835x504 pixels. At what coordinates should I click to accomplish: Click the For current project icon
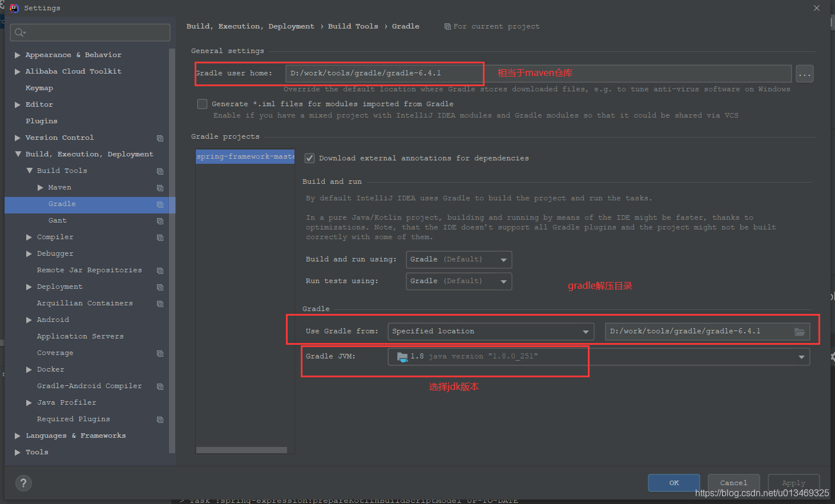click(x=447, y=26)
